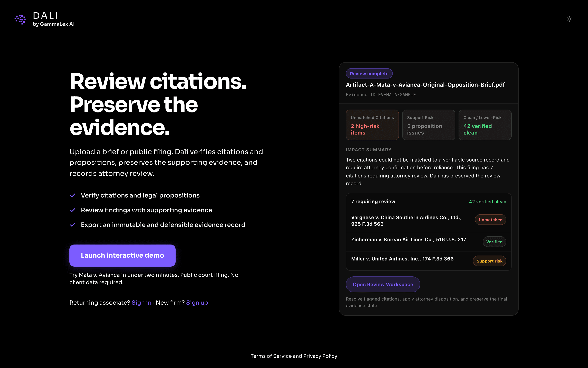Click Evidence ID EV-MATA-SAMPLE text

pyautogui.click(x=381, y=95)
